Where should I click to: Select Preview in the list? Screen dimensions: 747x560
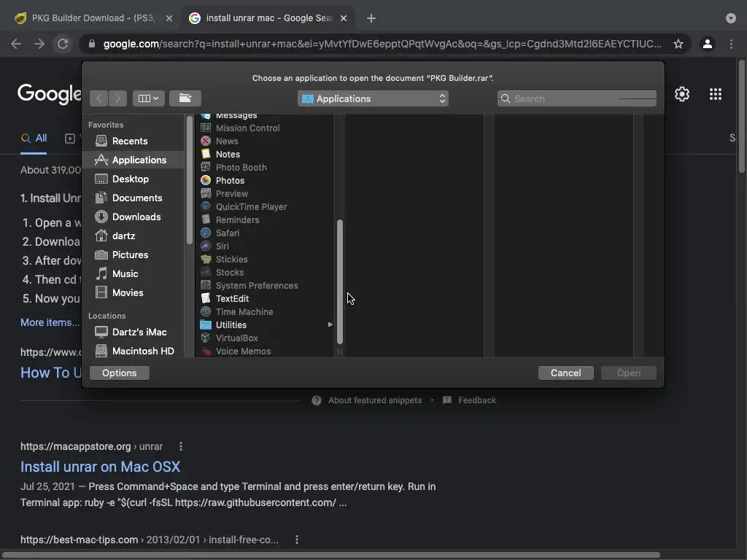[x=266, y=194]
